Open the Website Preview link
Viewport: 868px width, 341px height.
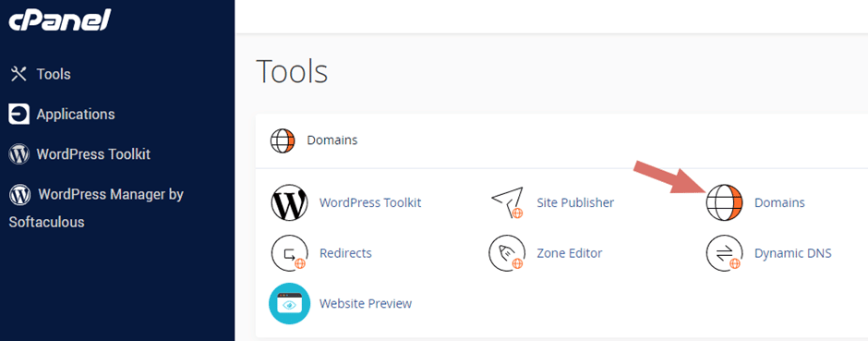coord(366,303)
